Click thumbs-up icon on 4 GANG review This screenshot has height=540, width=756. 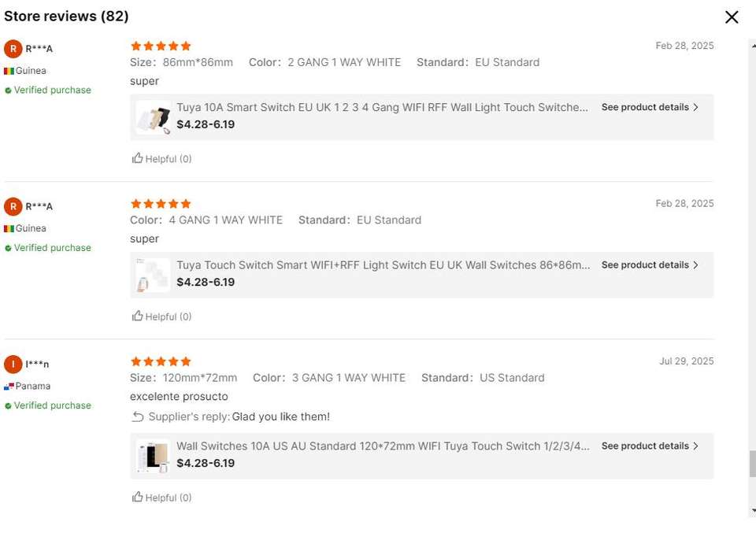point(137,316)
